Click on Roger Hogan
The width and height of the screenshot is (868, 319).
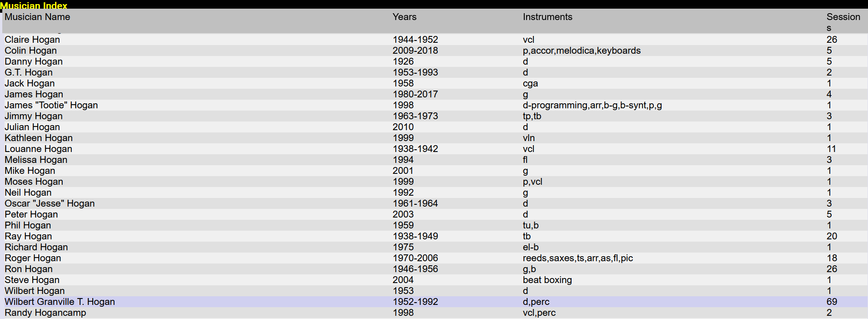click(x=33, y=258)
